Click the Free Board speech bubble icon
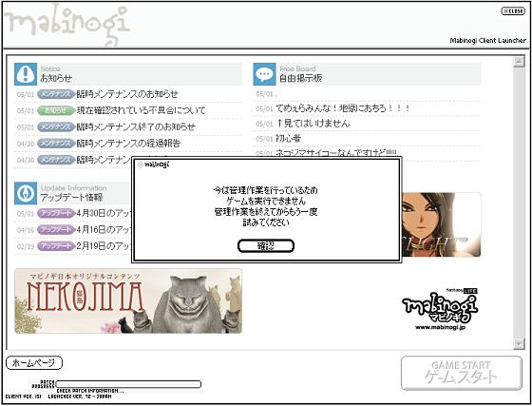The image size is (532, 406). tap(264, 74)
